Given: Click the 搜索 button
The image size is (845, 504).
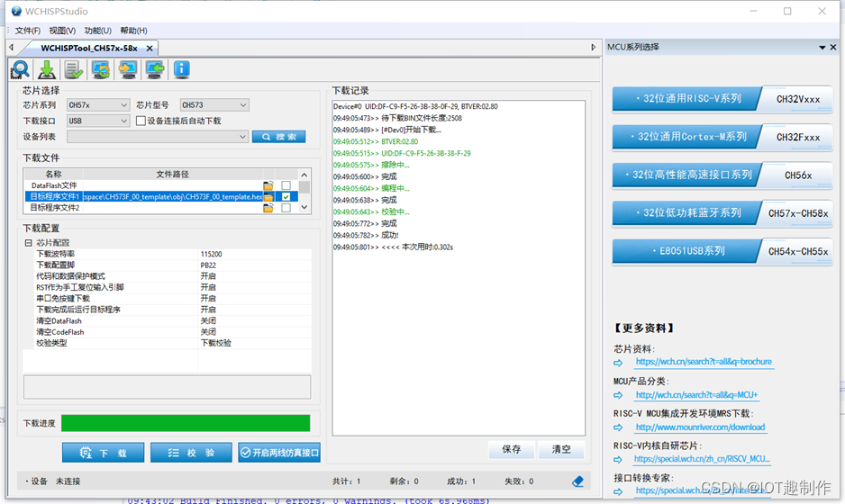Looking at the screenshot, I should coord(278,137).
